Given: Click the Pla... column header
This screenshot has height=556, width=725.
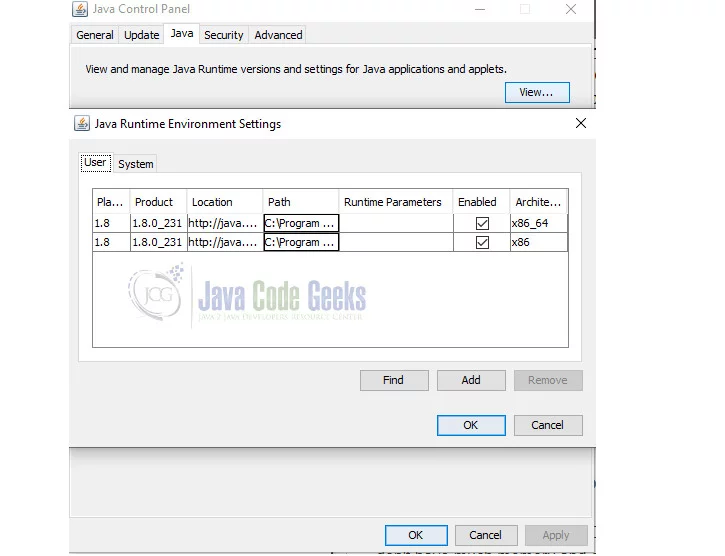Looking at the screenshot, I should point(111,202).
